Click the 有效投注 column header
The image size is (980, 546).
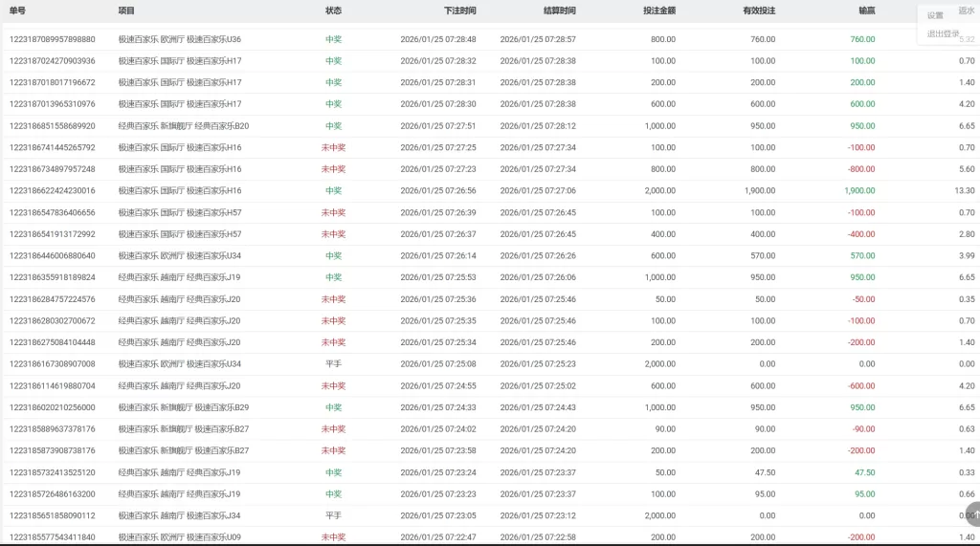click(x=759, y=11)
